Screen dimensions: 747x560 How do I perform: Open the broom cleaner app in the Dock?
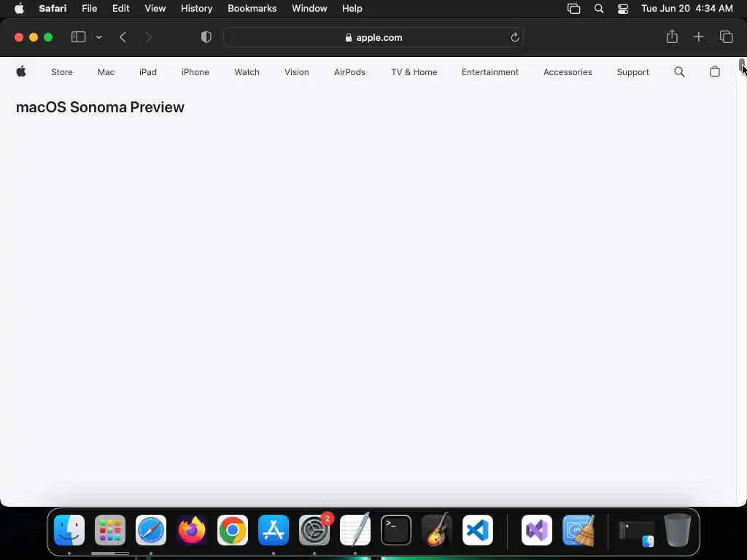pyautogui.click(x=578, y=530)
